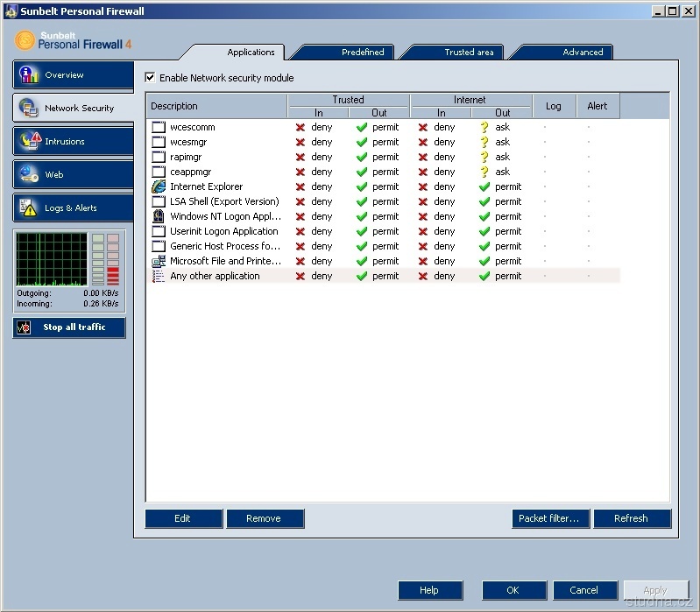Image resolution: width=700 pixels, height=612 pixels.
Task: Click the Refresh button
Action: 631,518
